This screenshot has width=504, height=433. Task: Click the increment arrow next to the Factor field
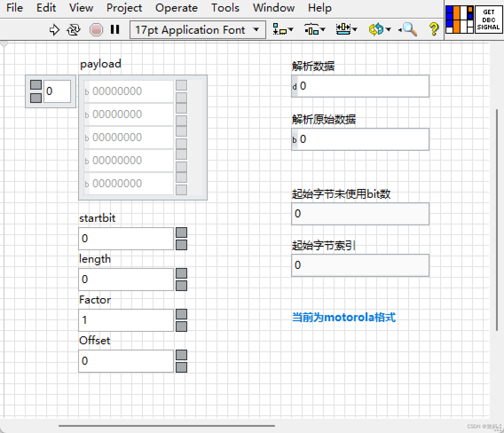tap(181, 313)
